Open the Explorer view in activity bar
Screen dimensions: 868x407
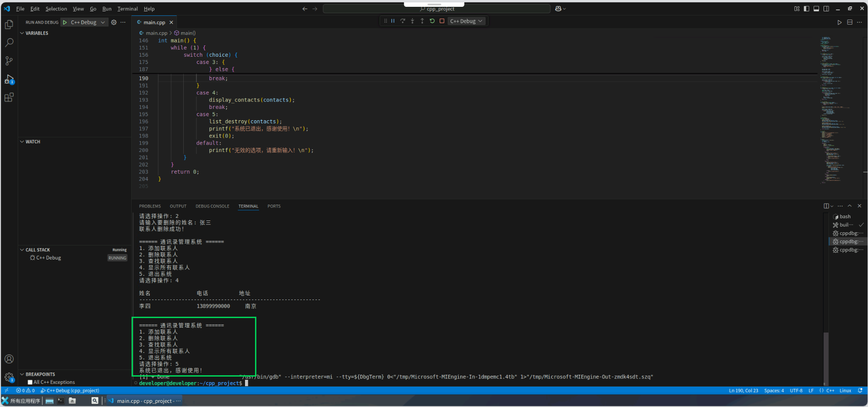tap(9, 25)
